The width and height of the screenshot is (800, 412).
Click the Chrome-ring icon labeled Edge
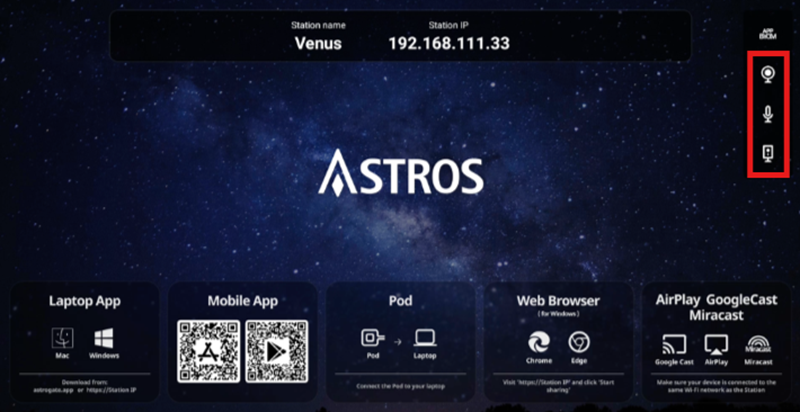[x=579, y=340]
